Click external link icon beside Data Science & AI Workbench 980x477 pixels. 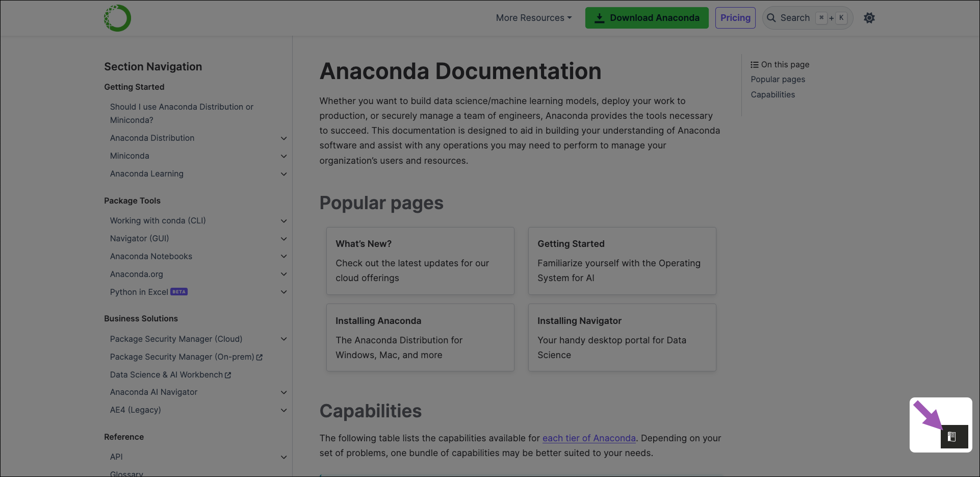click(228, 375)
